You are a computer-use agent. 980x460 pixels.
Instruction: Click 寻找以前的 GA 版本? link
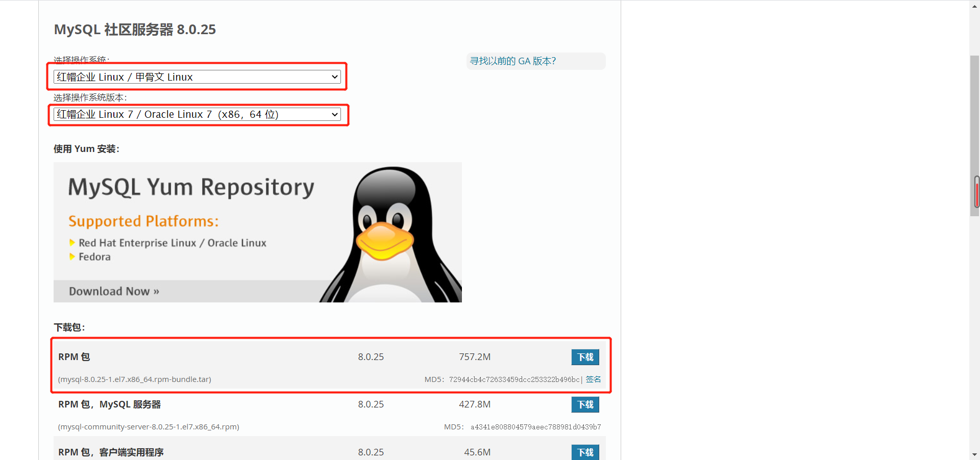(512, 61)
